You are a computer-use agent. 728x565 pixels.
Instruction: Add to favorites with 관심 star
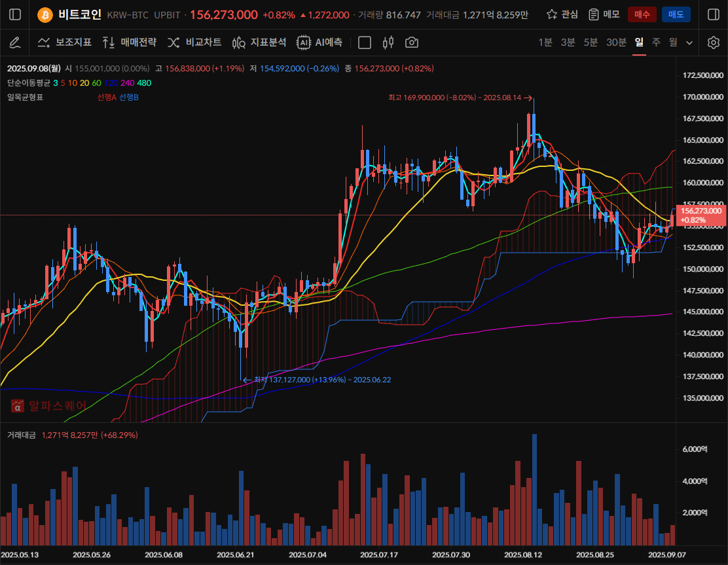pos(562,14)
